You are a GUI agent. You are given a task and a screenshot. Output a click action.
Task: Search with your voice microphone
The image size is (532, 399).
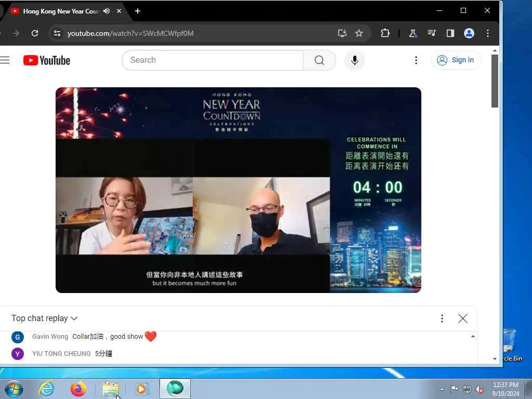coord(354,60)
